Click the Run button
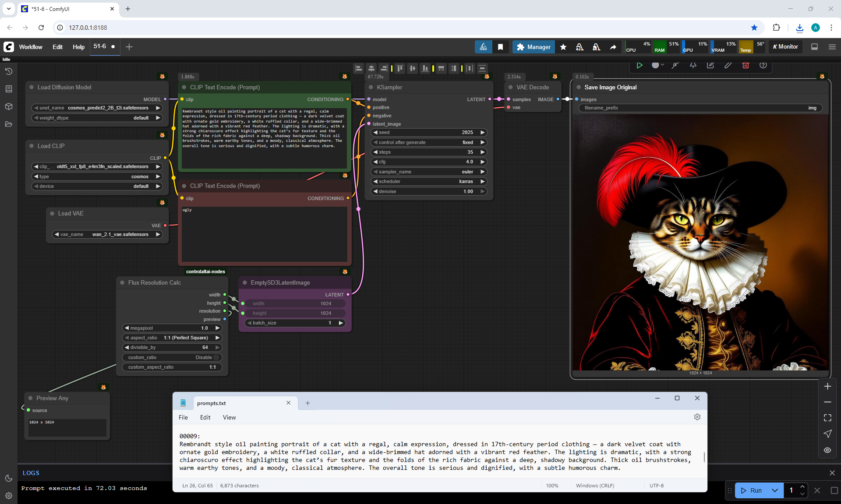Image resolution: width=841 pixels, height=504 pixels. pyautogui.click(x=752, y=490)
